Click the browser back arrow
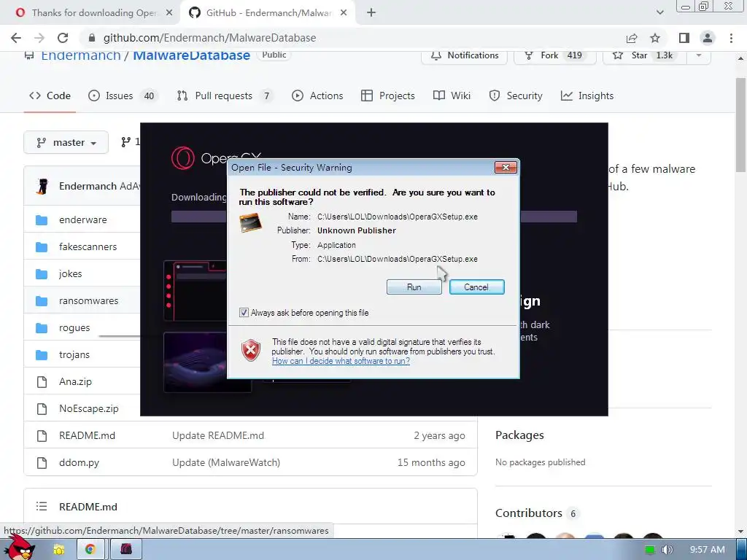 (x=16, y=38)
